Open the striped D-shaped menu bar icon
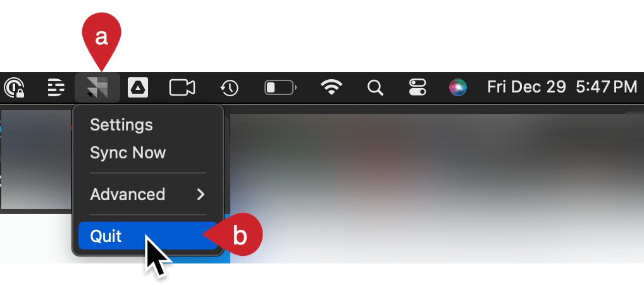 [56, 87]
